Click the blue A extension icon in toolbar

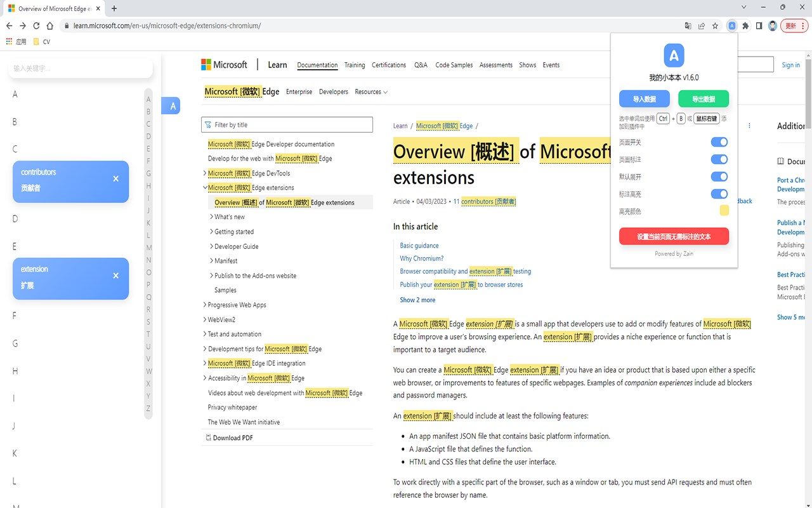pyautogui.click(x=732, y=26)
